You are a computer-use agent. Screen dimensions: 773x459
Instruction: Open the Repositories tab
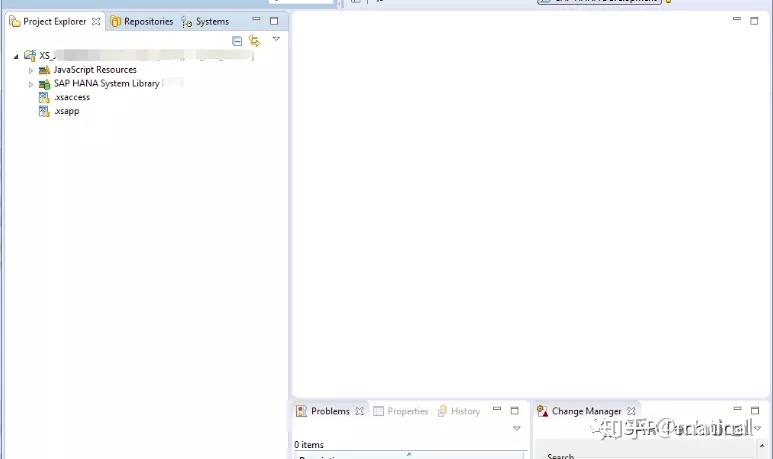coord(148,22)
